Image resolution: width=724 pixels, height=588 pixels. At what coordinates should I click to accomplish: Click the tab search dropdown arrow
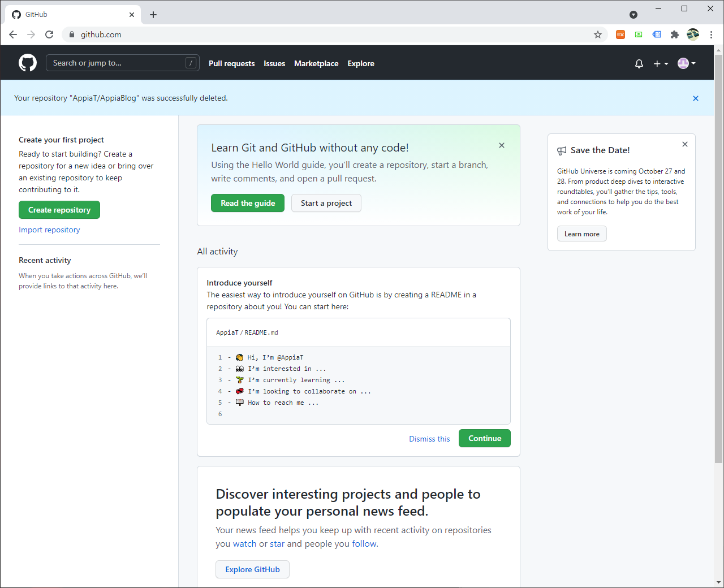click(633, 15)
